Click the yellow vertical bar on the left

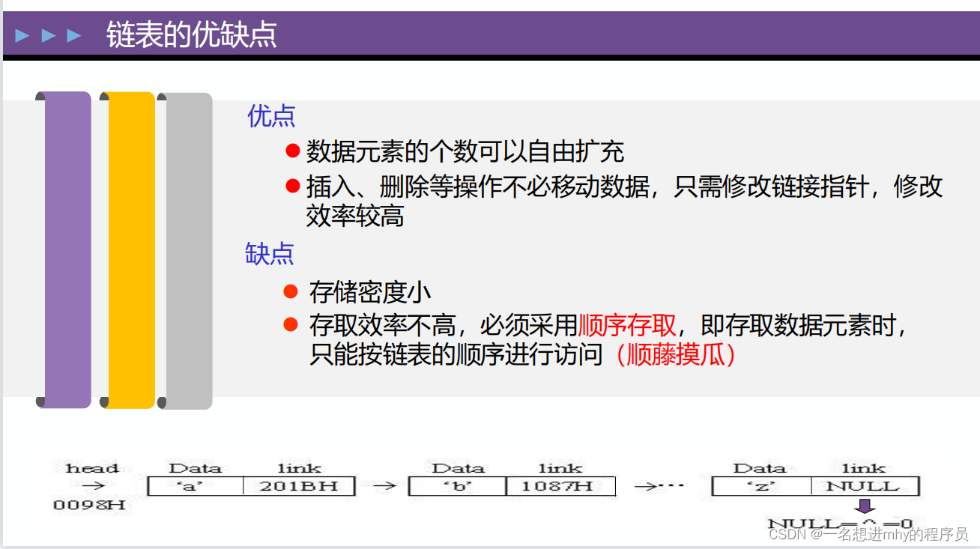(x=129, y=247)
